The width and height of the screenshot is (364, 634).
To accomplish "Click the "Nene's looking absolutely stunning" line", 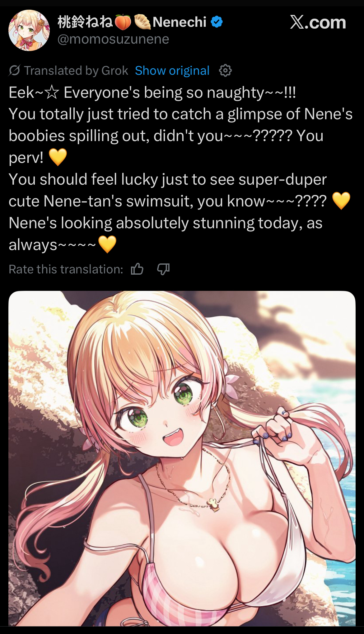I will pos(166,223).
